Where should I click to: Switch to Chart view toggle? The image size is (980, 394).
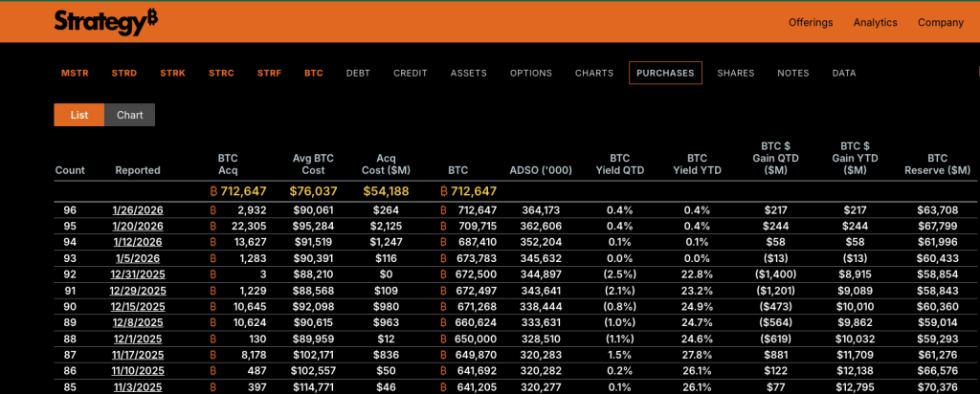[130, 115]
